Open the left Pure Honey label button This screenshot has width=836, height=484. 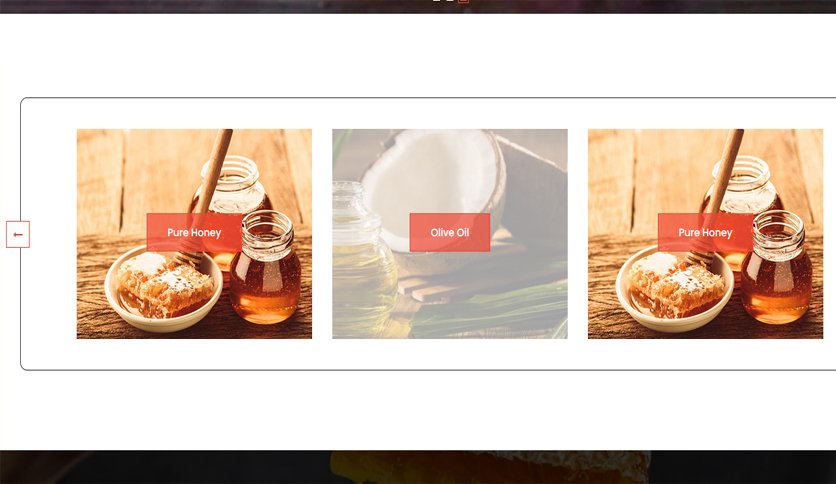(x=194, y=232)
